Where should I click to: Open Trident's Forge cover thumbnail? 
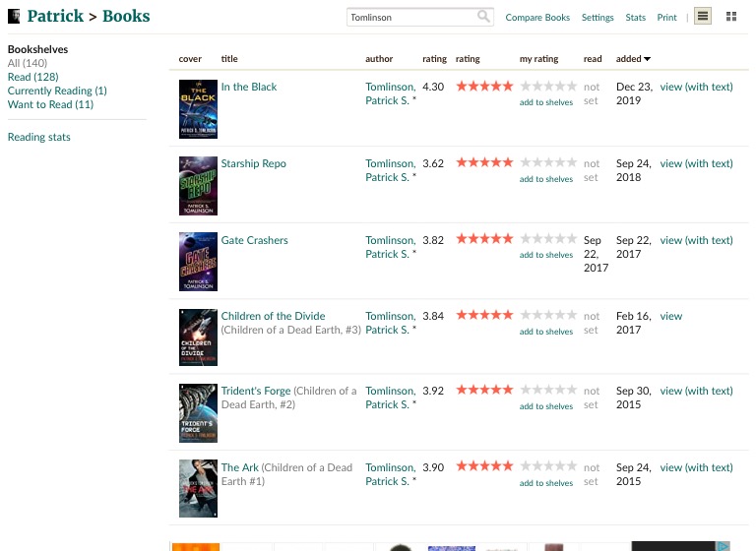(198, 413)
